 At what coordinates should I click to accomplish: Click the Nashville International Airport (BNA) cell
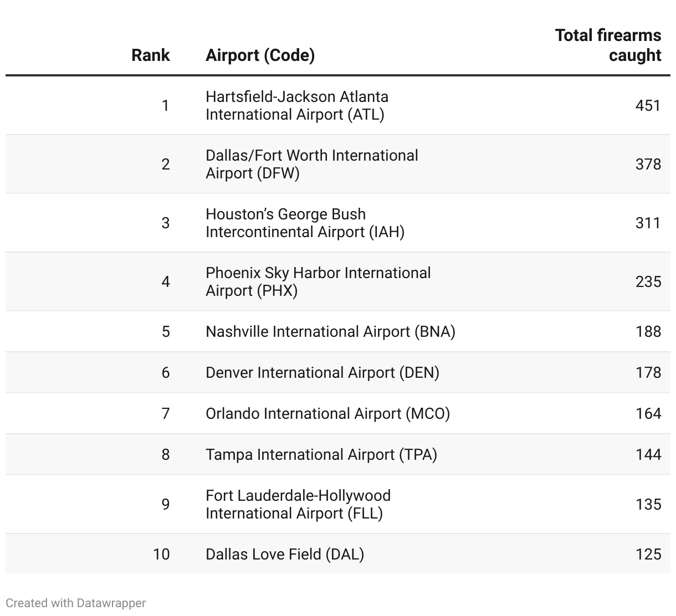click(330, 331)
